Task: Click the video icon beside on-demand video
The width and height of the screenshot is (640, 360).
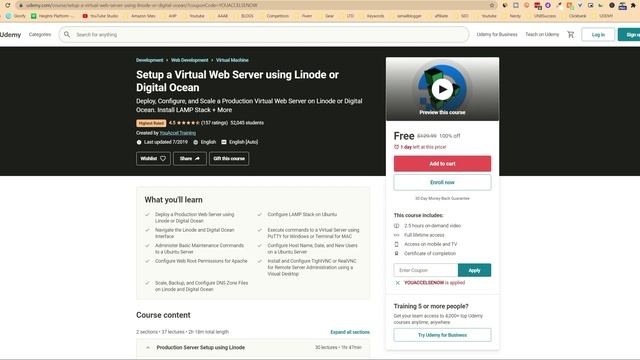Action: point(396,226)
